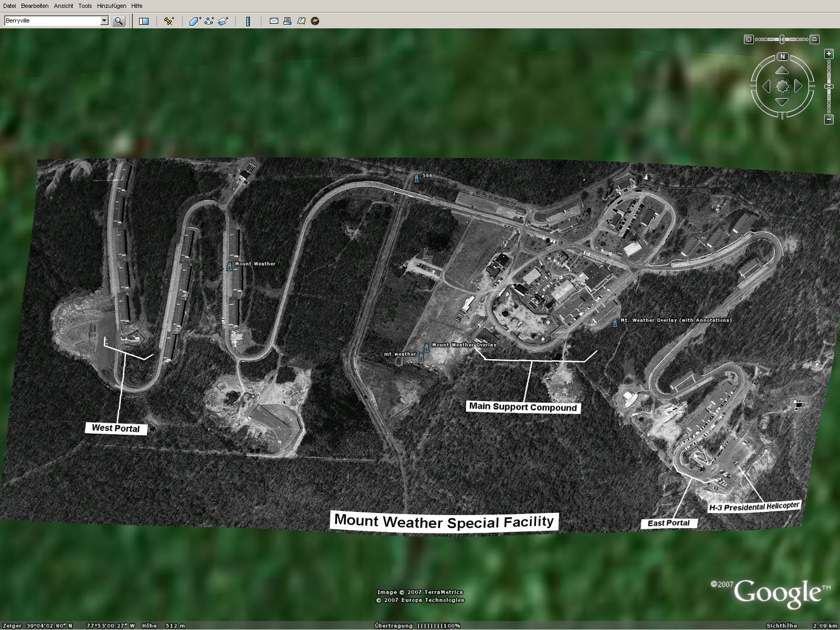The image size is (840, 630).
Task: Open the Datei menu
Action: pyautogui.click(x=9, y=6)
